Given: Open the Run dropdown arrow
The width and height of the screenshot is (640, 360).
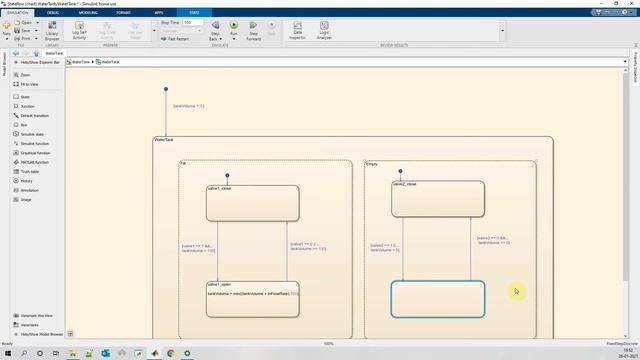Looking at the screenshot, I should [x=234, y=39].
